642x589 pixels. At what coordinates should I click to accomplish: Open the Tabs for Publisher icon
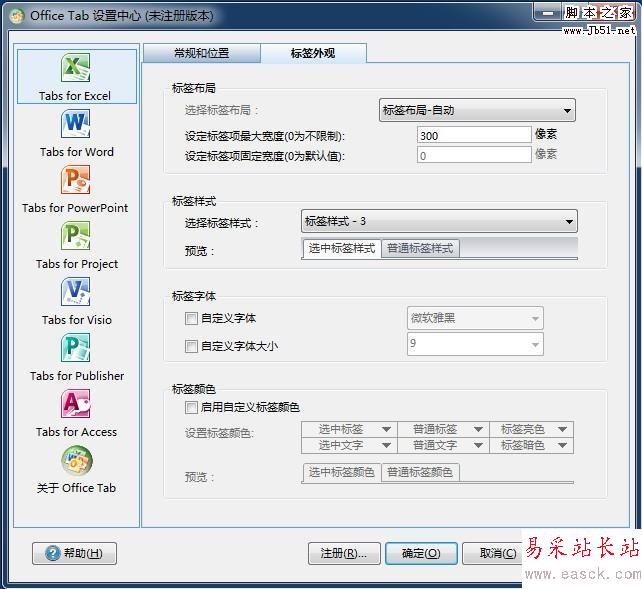(x=76, y=348)
